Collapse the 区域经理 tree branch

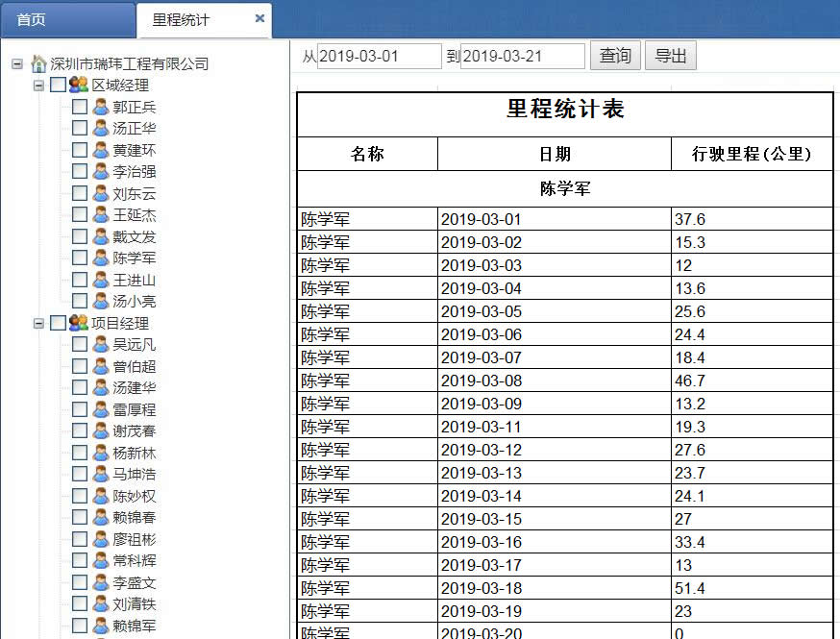[38, 86]
